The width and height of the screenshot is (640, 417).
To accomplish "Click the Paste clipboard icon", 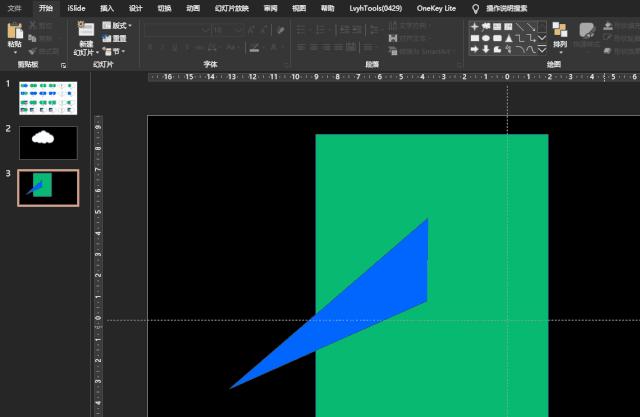I will click(14, 31).
